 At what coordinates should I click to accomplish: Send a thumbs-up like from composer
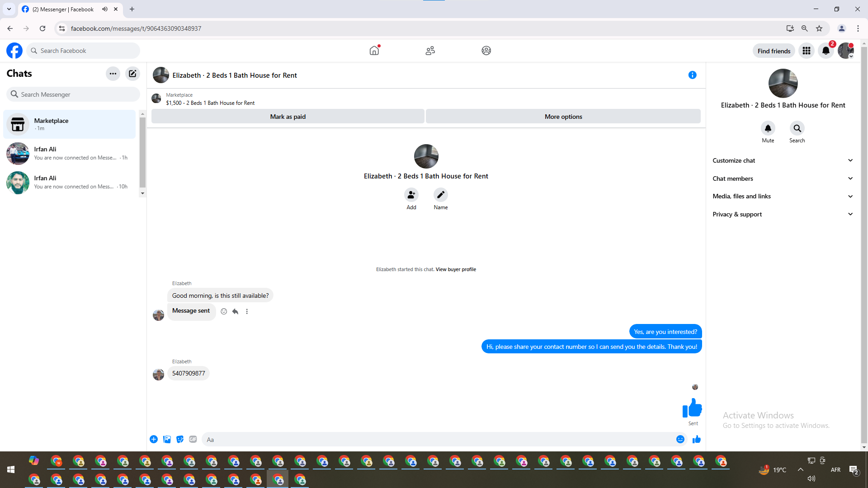(696, 439)
